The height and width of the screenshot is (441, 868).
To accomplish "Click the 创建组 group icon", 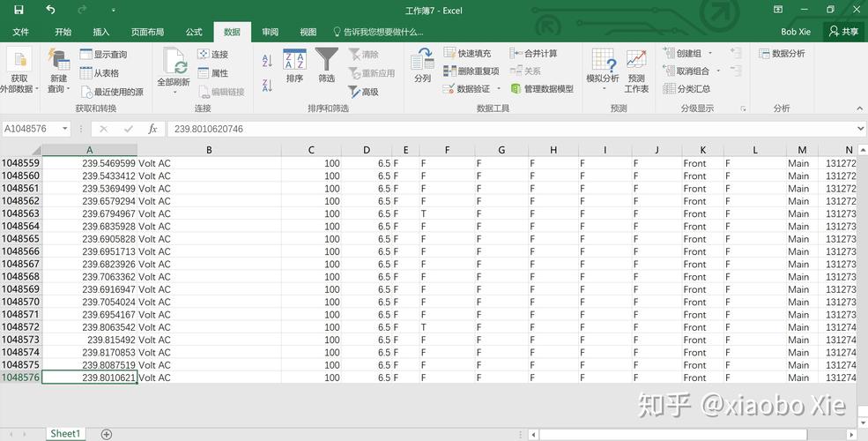I will (x=669, y=53).
